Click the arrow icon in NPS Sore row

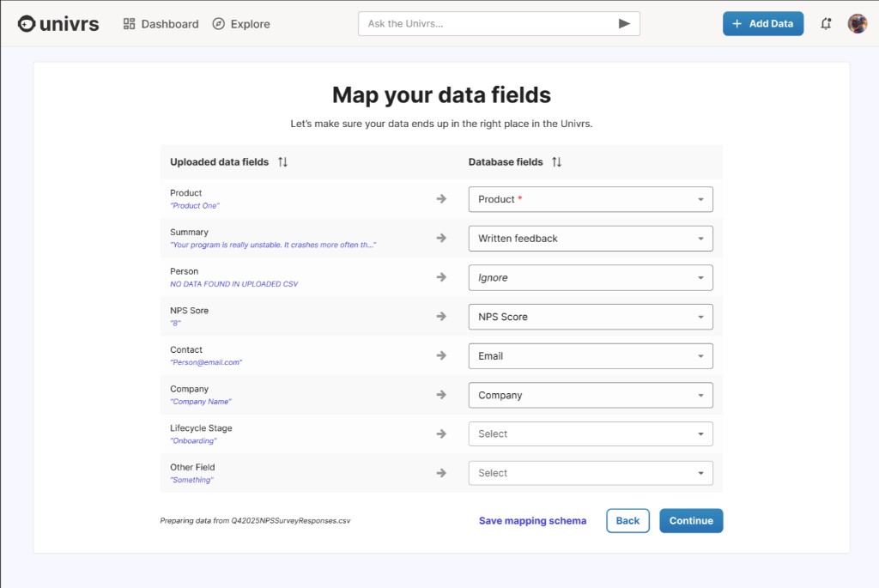click(x=442, y=317)
